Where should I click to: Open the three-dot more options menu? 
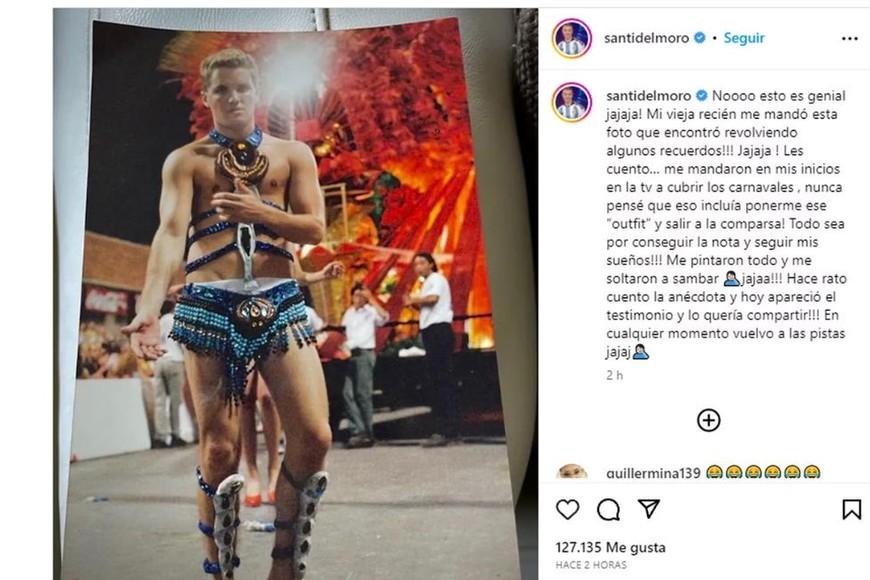pos(849,38)
